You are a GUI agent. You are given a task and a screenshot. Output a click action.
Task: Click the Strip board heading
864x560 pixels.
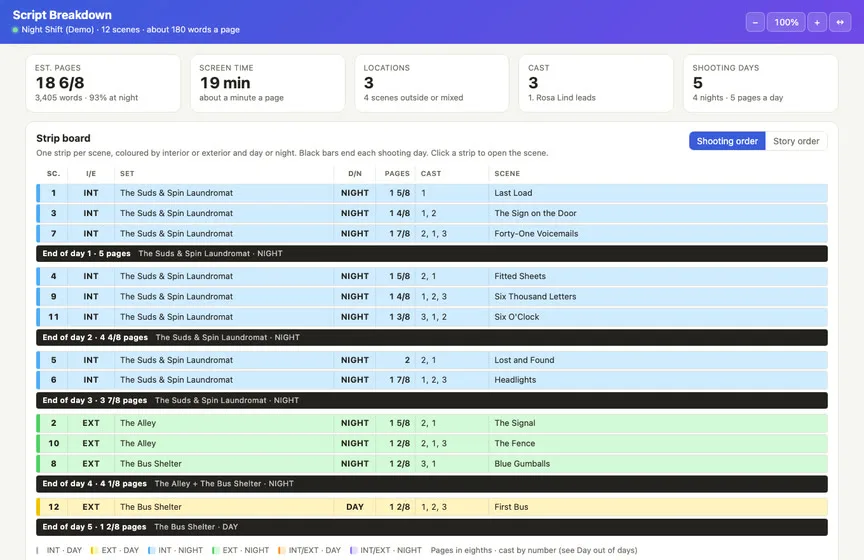63,138
